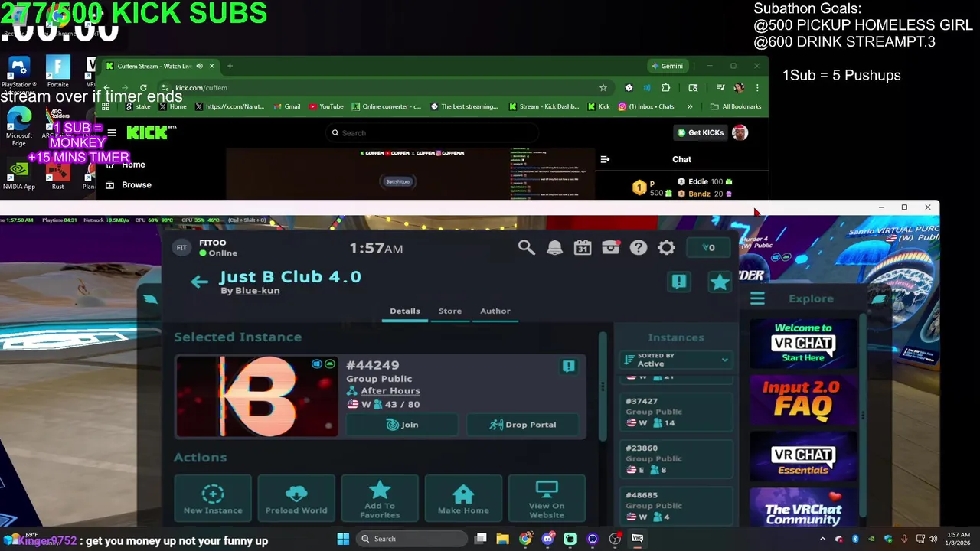The height and width of the screenshot is (551, 980).
Task: Collapse Kick chat panel with arrow icon
Action: [605, 159]
